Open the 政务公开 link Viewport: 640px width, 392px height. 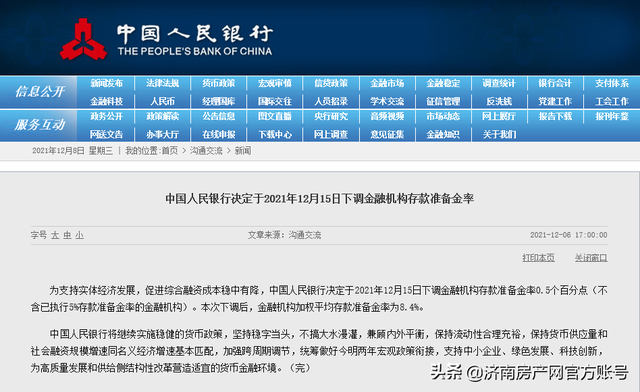(x=106, y=116)
